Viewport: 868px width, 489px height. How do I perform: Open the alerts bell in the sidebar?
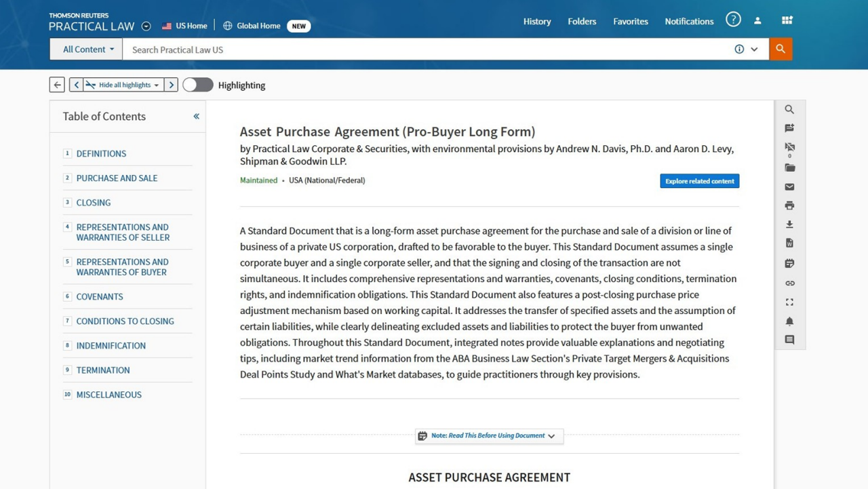(x=789, y=321)
